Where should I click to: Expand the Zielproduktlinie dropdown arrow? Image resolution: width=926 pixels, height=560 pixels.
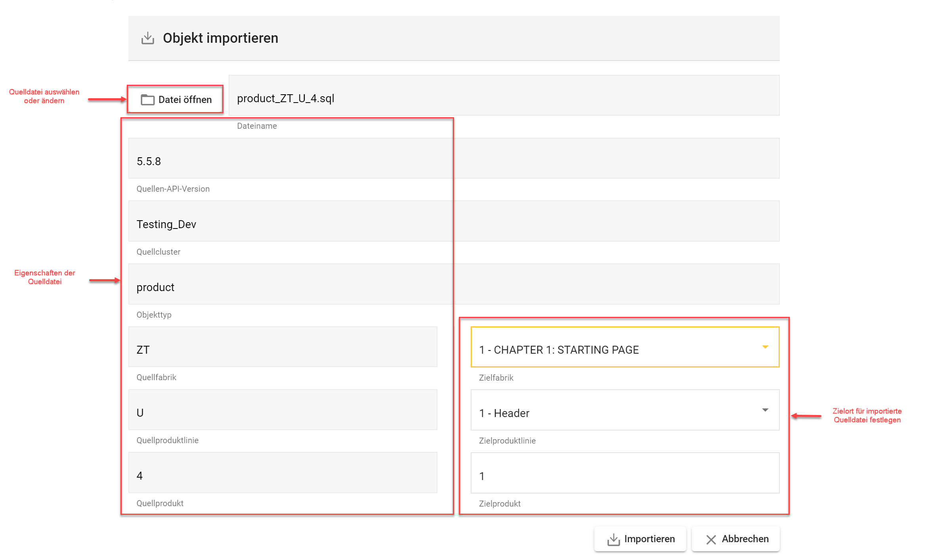click(765, 410)
